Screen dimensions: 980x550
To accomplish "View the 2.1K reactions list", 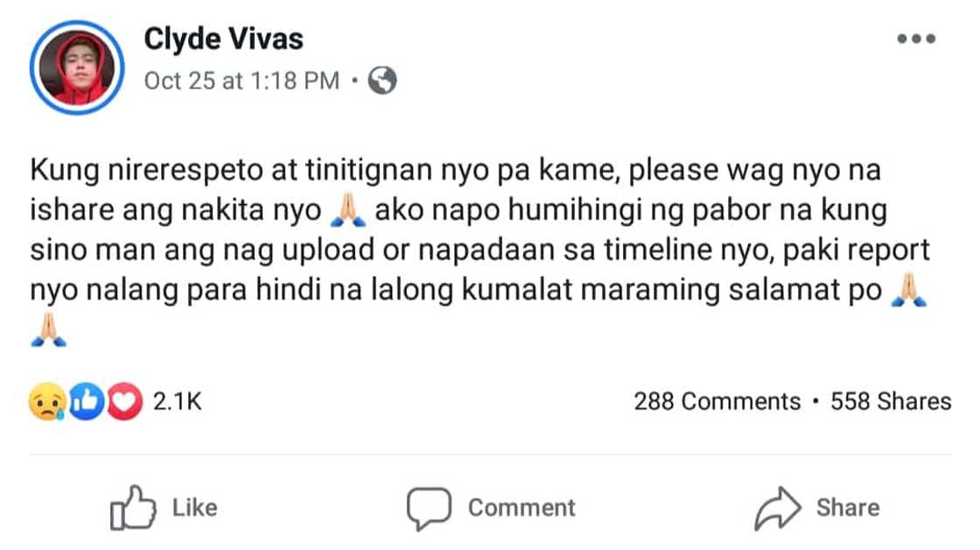I will (x=178, y=402).
